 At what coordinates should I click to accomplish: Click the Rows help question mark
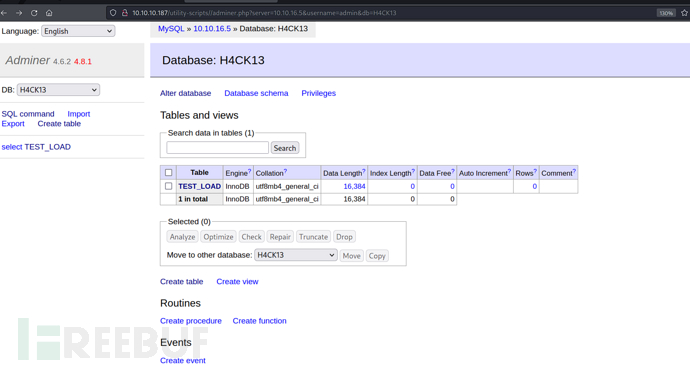[535, 171]
